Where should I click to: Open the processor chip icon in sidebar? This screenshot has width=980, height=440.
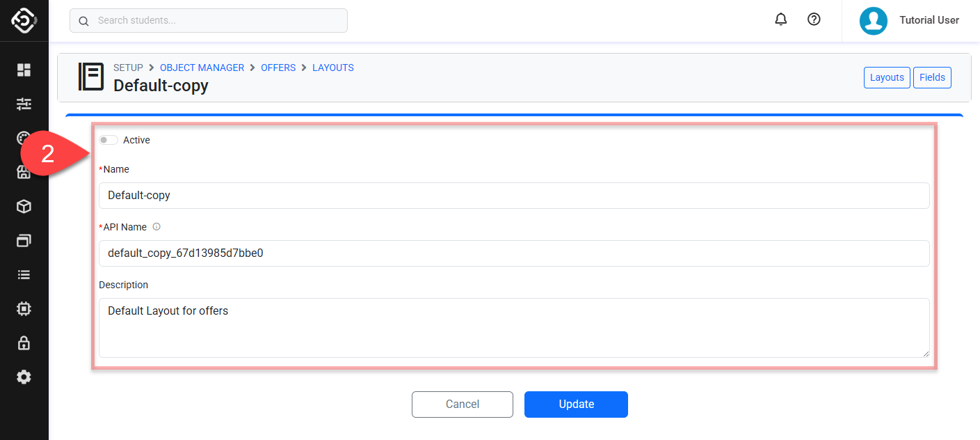click(x=24, y=308)
